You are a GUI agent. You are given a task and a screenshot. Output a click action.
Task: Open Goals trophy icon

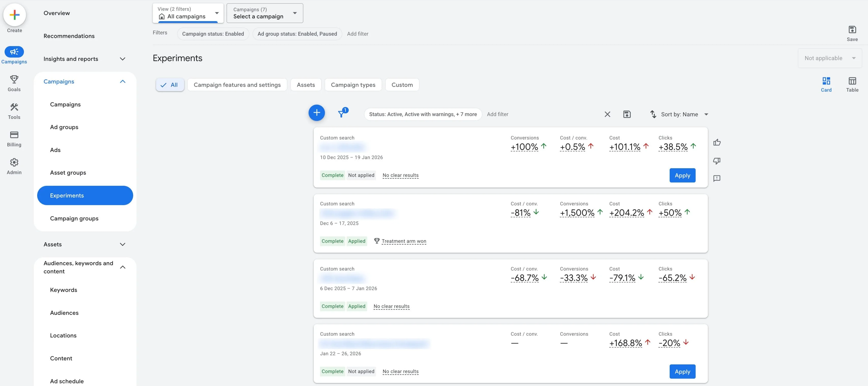point(14,79)
